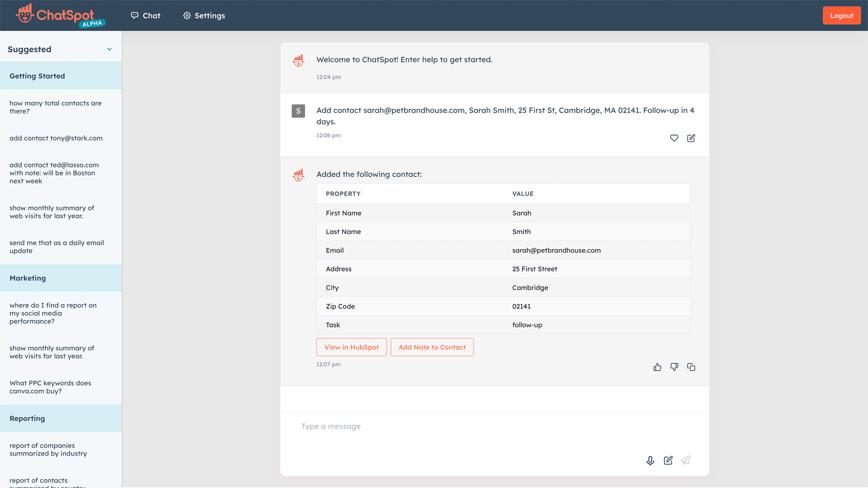
Task: Open the Chat menu item
Action: coord(146,16)
